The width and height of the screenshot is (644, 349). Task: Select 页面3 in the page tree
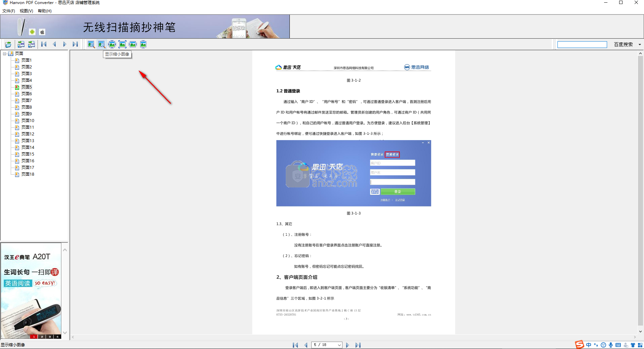pos(26,74)
